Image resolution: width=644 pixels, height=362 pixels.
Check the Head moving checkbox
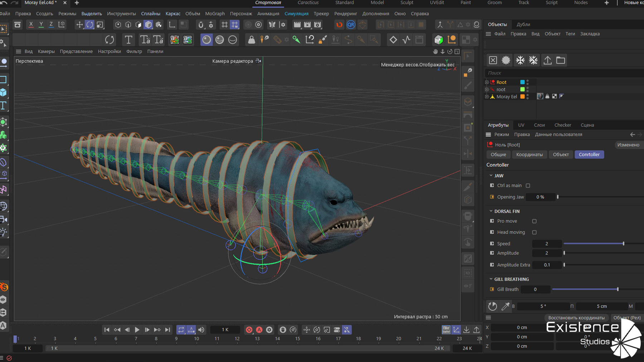tap(535, 232)
